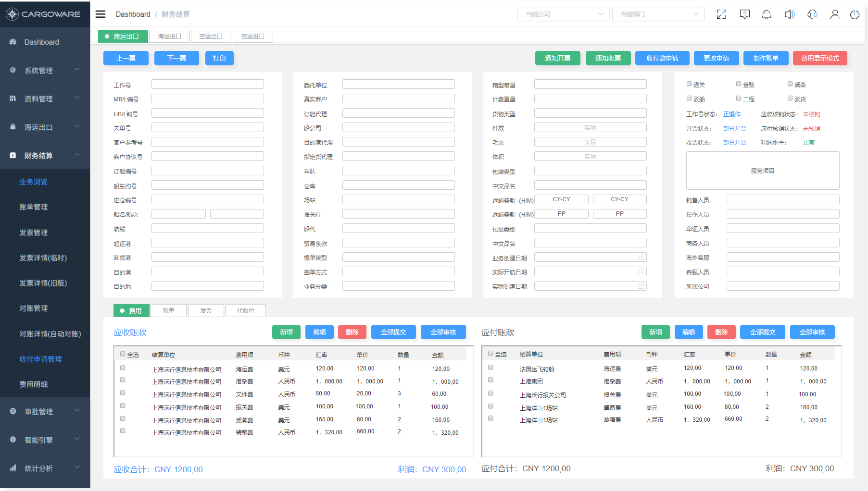Image resolution: width=868 pixels, height=491 pixels.
Task: Tick 全选 checkbox in 应收账款 table
Action: point(123,354)
